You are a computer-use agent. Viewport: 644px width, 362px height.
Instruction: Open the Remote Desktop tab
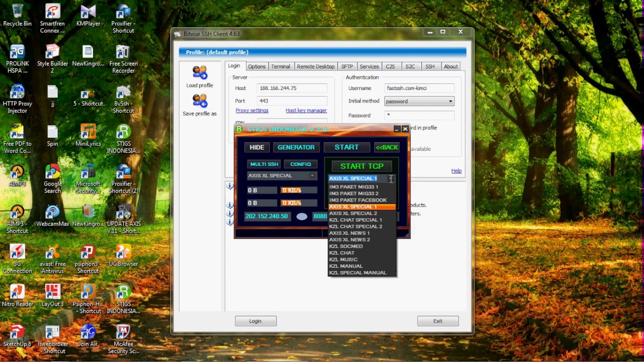(x=315, y=66)
